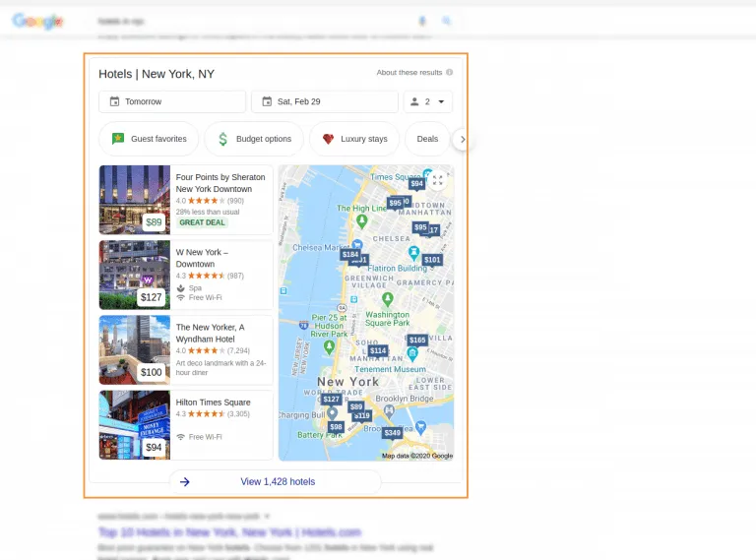Click the About these results text

pyautogui.click(x=409, y=72)
